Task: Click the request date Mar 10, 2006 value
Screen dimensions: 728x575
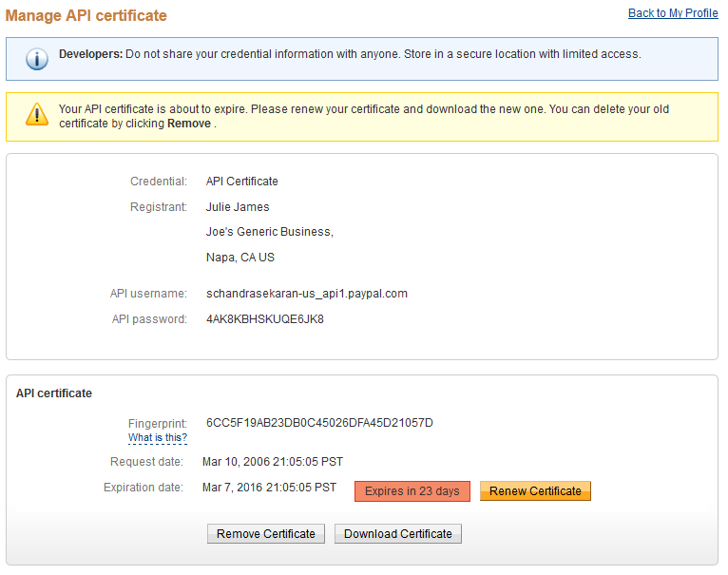Action: 273,462
